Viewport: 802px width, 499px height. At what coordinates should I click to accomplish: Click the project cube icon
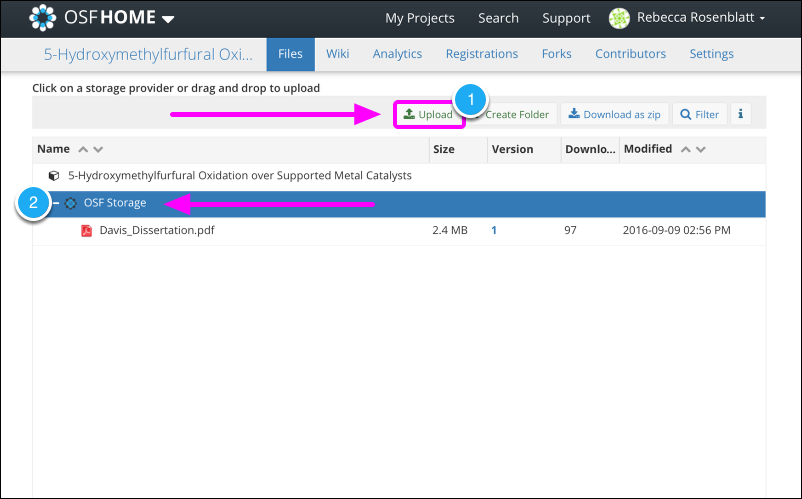[x=54, y=176]
